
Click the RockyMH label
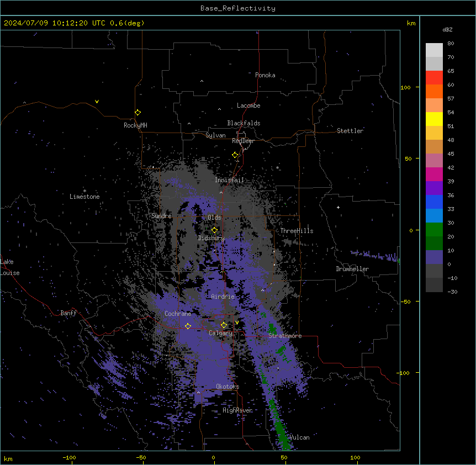point(135,125)
